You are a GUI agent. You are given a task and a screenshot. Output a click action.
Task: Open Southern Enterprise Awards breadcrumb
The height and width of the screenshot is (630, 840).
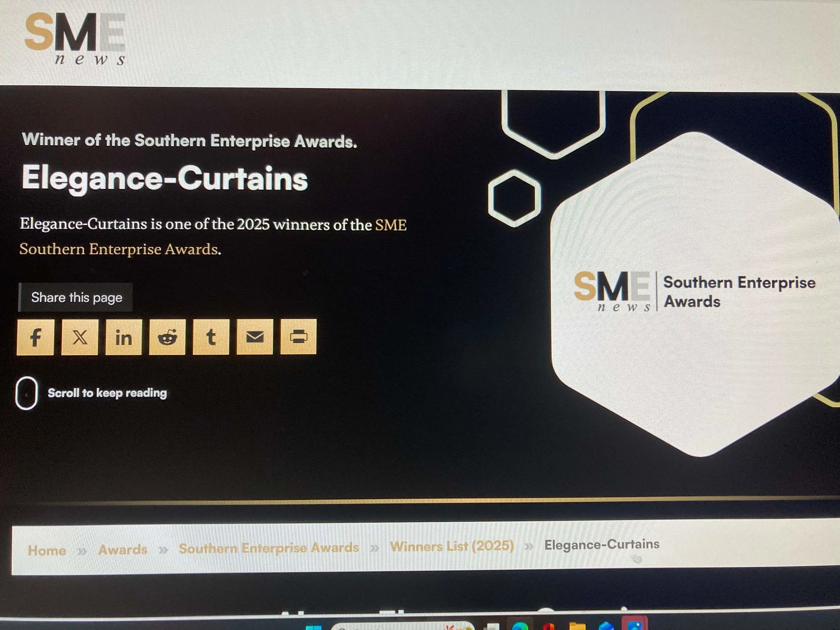(x=269, y=547)
